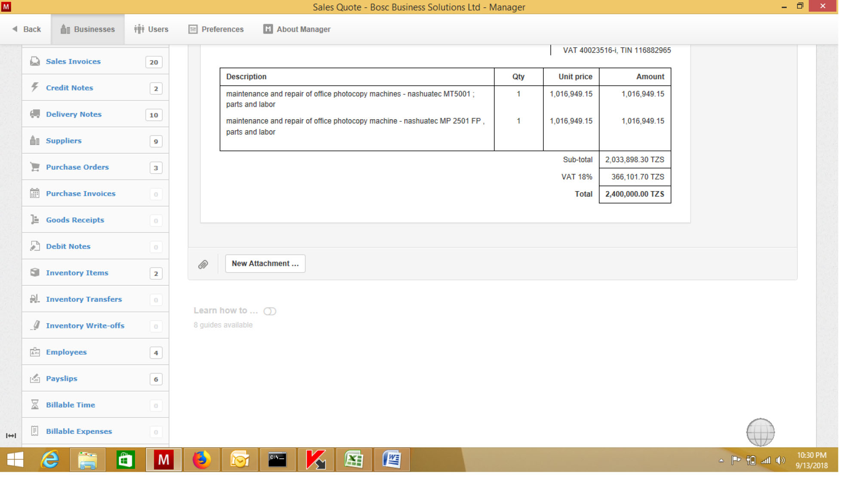Open Billable Time
The width and height of the screenshot is (868, 482).
pyautogui.click(x=95, y=405)
